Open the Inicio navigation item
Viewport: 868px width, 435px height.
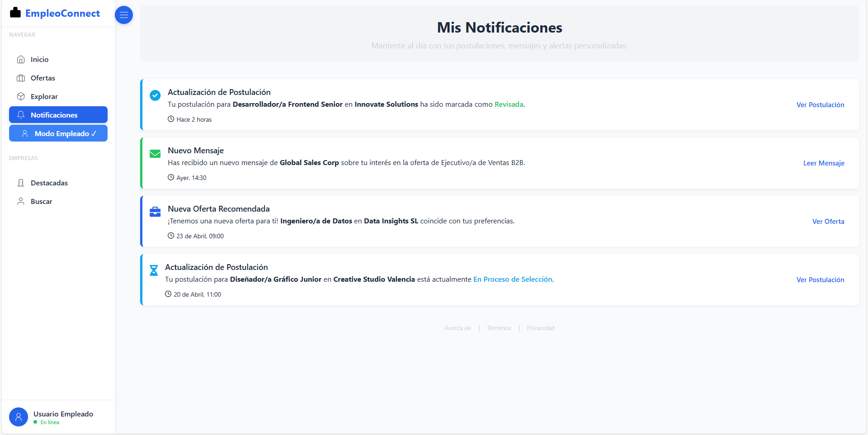tap(39, 59)
